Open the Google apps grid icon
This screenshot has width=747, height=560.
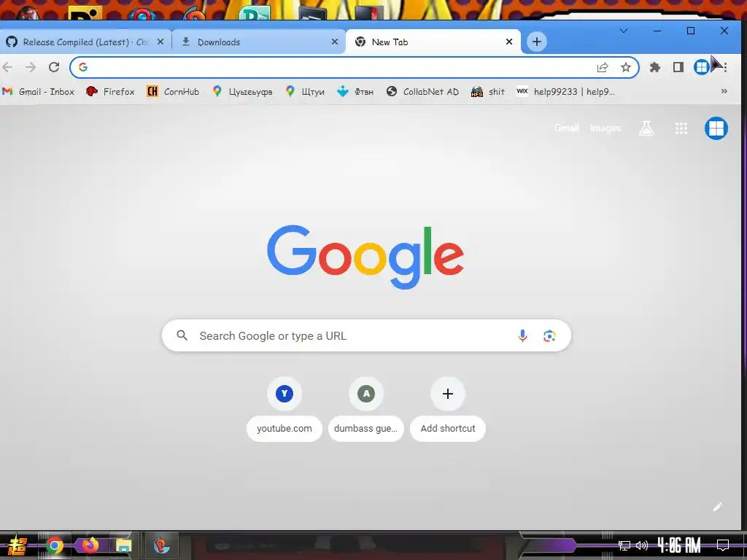[x=681, y=128]
